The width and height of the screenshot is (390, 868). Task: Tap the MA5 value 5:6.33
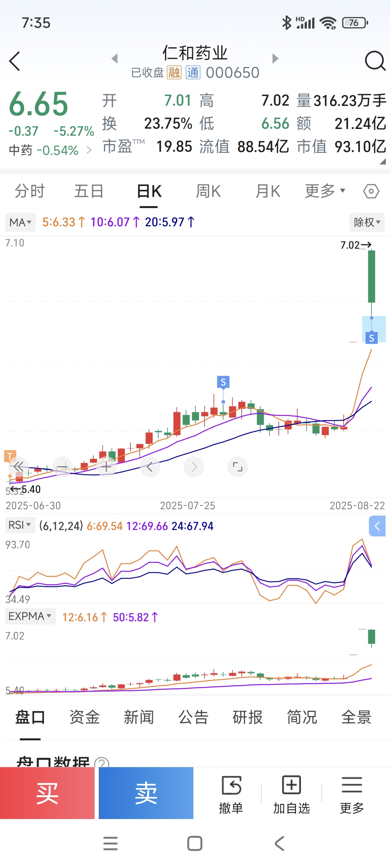tap(59, 222)
